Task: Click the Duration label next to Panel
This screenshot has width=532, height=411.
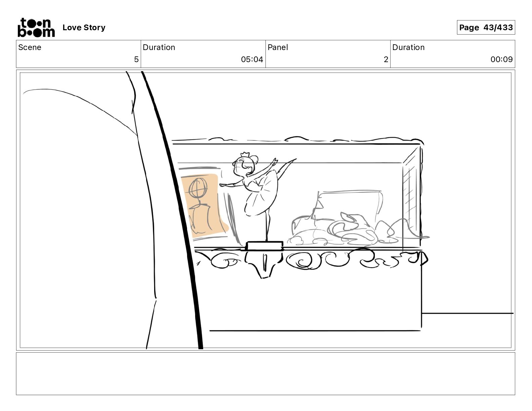Action: [408, 47]
